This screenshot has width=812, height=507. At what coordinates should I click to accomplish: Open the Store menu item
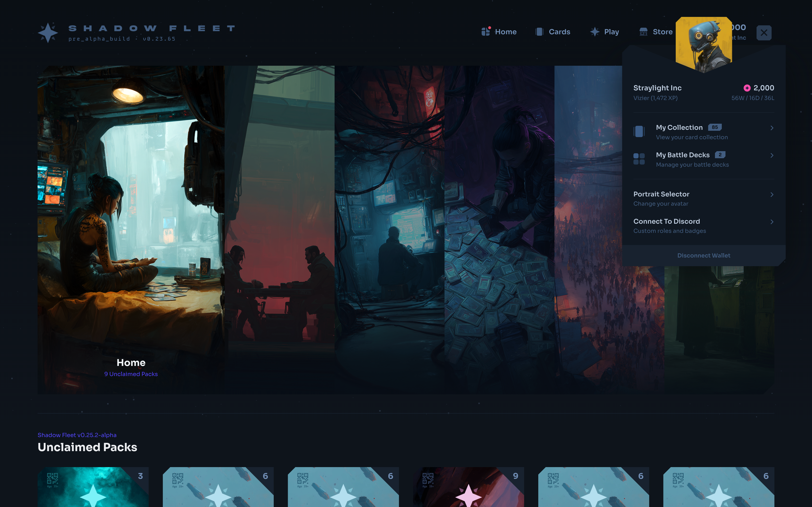[662, 31]
